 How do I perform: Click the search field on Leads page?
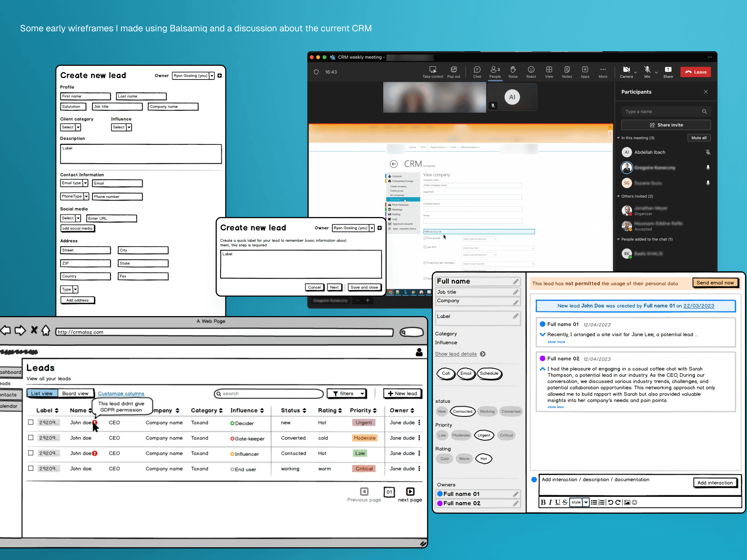point(268,393)
